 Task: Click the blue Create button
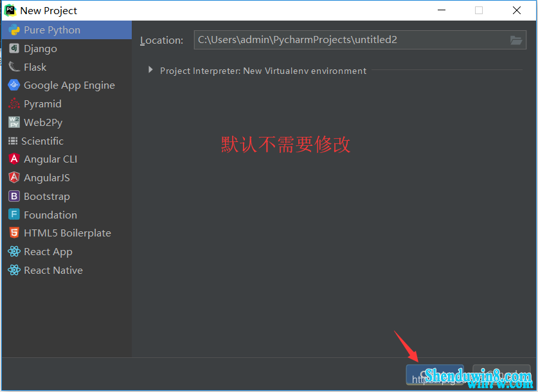pos(435,375)
